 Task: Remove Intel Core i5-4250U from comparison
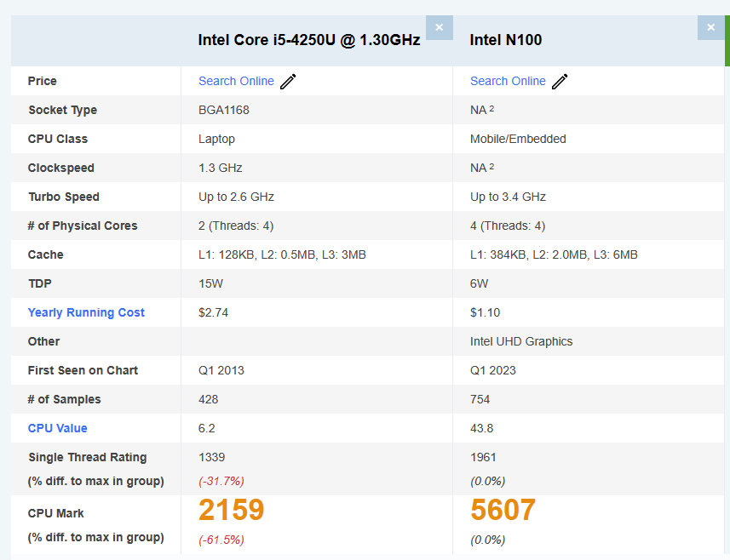tap(439, 27)
